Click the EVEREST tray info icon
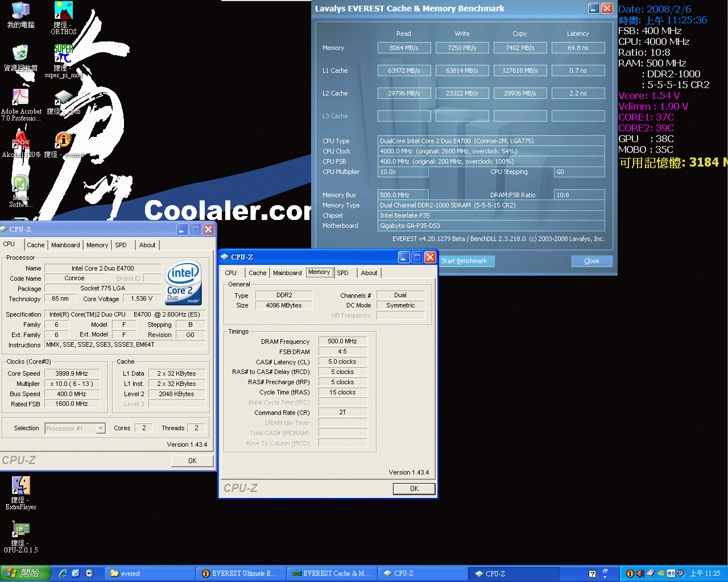Image resolution: width=728 pixels, height=582 pixels. [630, 573]
